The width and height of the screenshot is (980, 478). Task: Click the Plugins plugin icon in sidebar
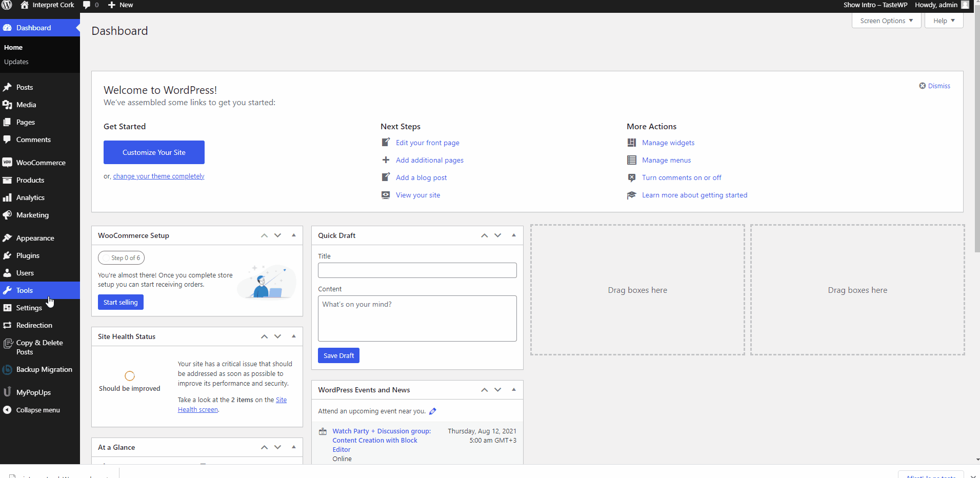point(7,255)
